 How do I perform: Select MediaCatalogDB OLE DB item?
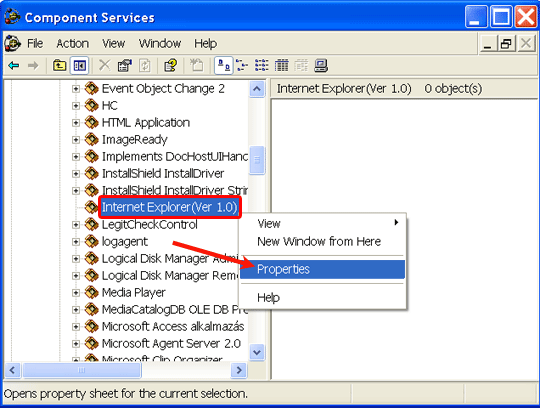point(174,310)
